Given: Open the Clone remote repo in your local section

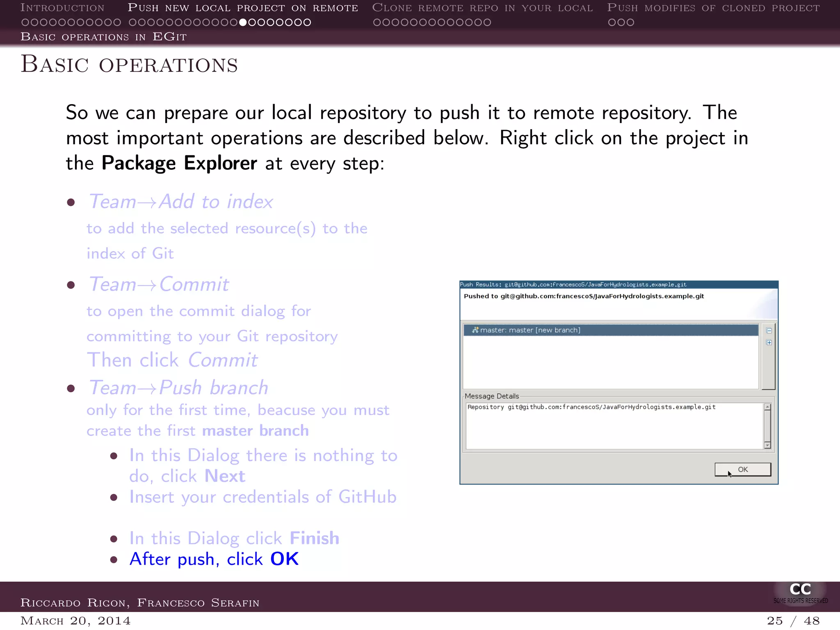Looking at the screenshot, I should pos(482,8).
